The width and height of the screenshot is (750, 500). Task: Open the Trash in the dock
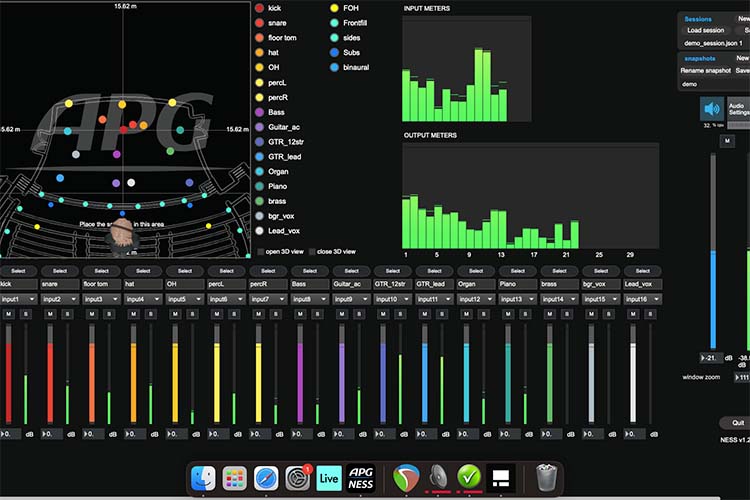pos(546,478)
